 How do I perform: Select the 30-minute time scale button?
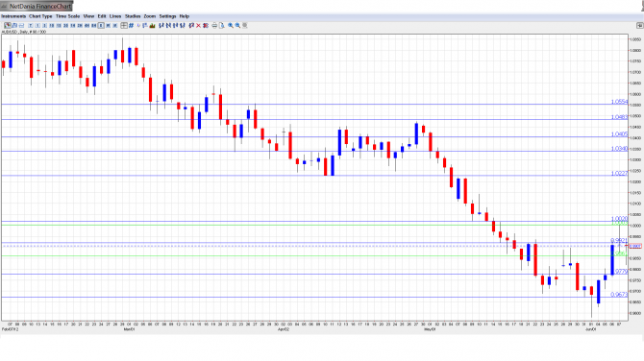click(65, 25)
